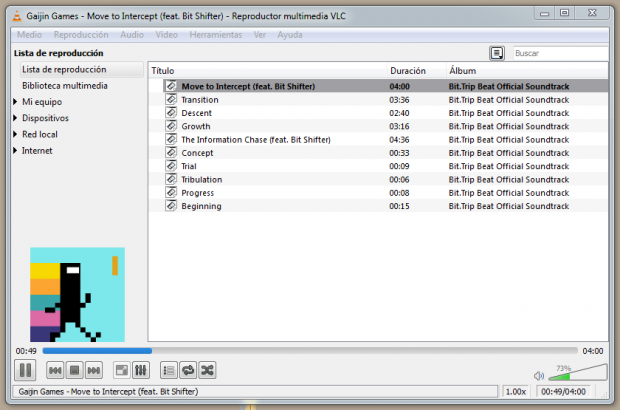Skip to the next track
This screenshot has height=410, width=620.
pos(93,370)
